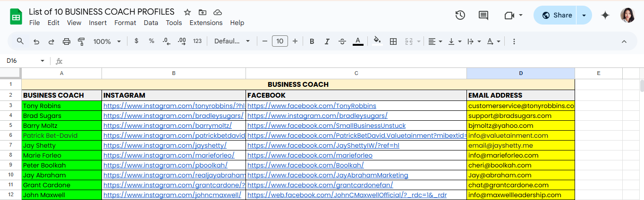
Task: Open version history clock icon
Action: (460, 15)
